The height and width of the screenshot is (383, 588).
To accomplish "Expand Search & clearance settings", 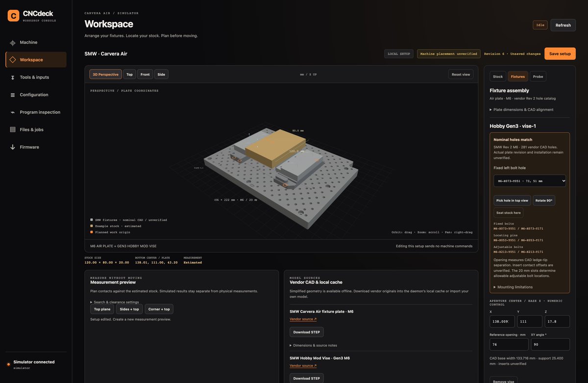I will (115, 302).
